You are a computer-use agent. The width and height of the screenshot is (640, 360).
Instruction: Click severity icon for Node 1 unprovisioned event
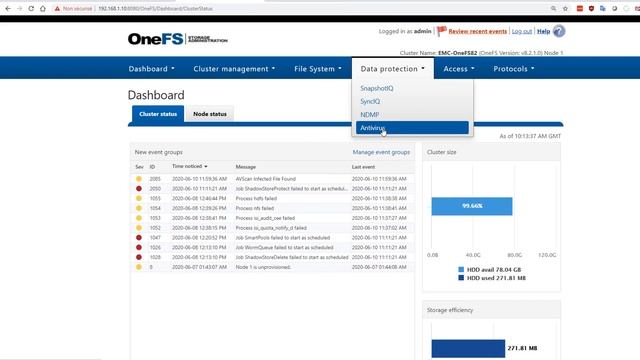tap(139, 267)
